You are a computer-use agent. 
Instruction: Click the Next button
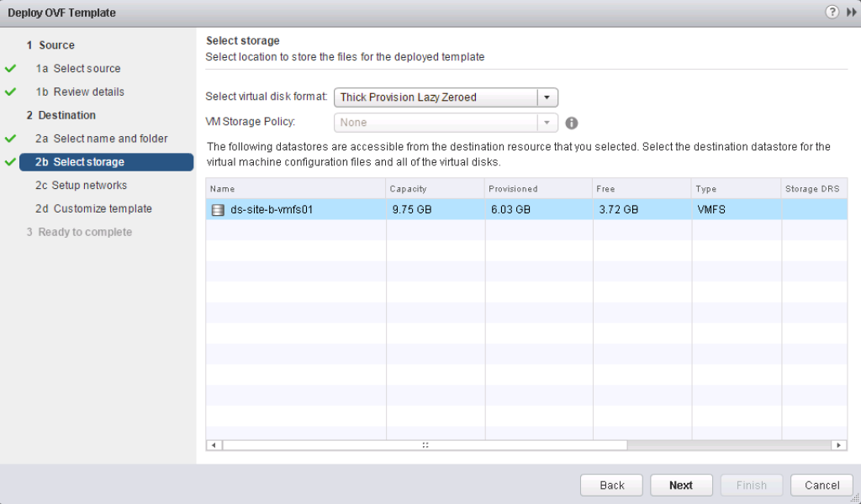point(681,486)
